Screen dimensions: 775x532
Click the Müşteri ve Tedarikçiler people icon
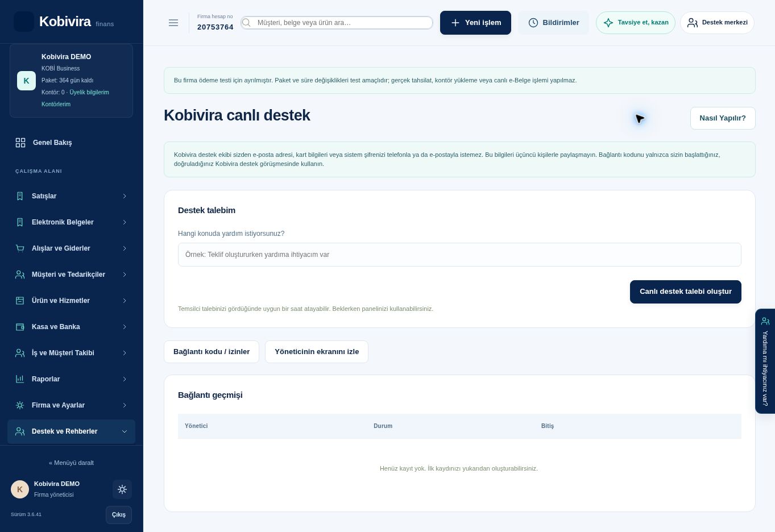(20, 275)
